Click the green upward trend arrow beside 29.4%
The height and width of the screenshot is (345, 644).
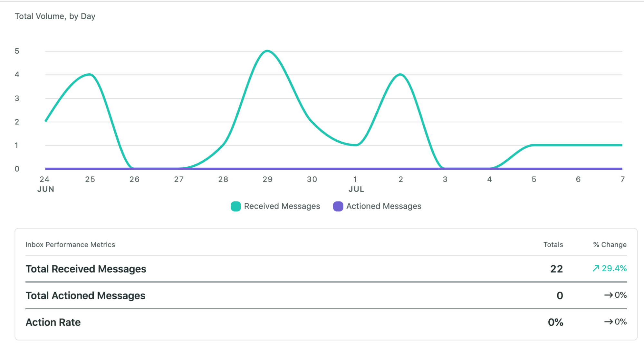596,268
